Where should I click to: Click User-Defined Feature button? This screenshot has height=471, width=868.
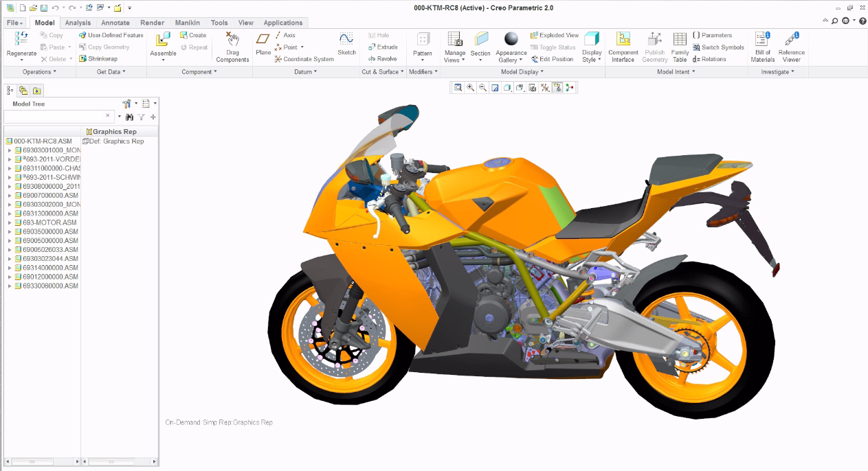pos(111,35)
